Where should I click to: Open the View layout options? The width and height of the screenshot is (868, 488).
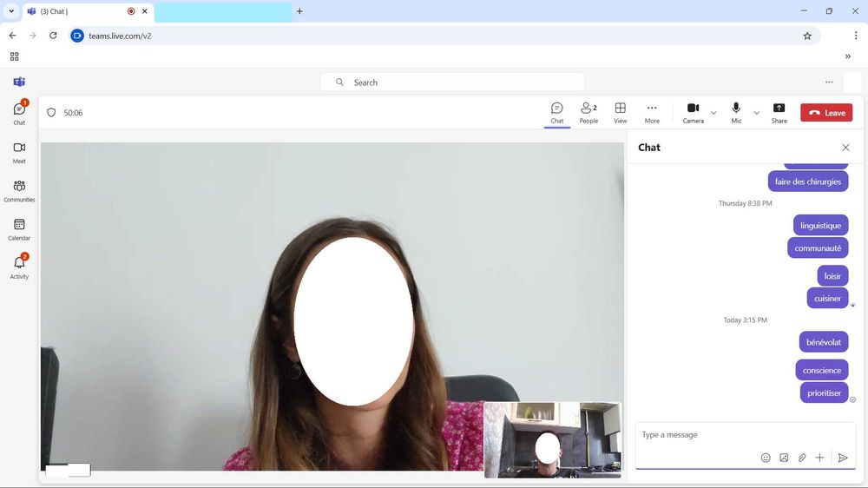pos(621,113)
